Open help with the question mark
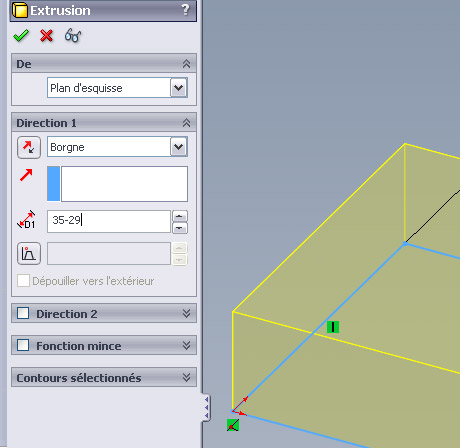This screenshot has width=460, height=448. 185,9
